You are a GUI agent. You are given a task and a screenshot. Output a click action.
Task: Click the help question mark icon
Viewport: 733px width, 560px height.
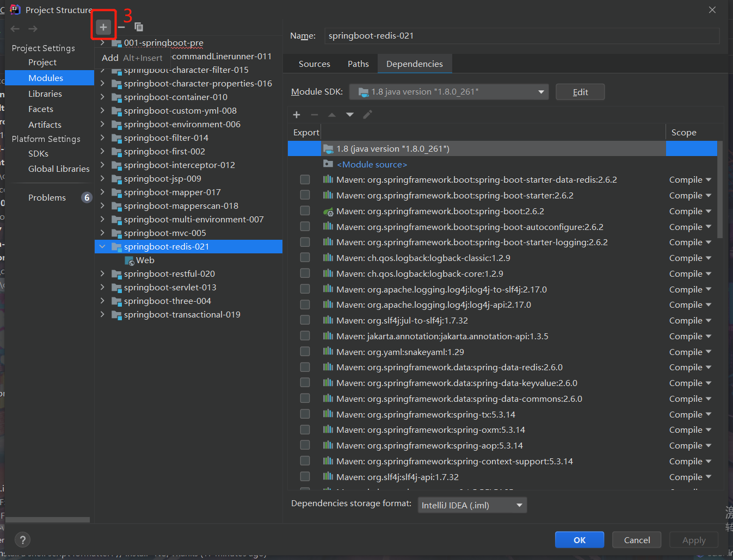point(22,539)
